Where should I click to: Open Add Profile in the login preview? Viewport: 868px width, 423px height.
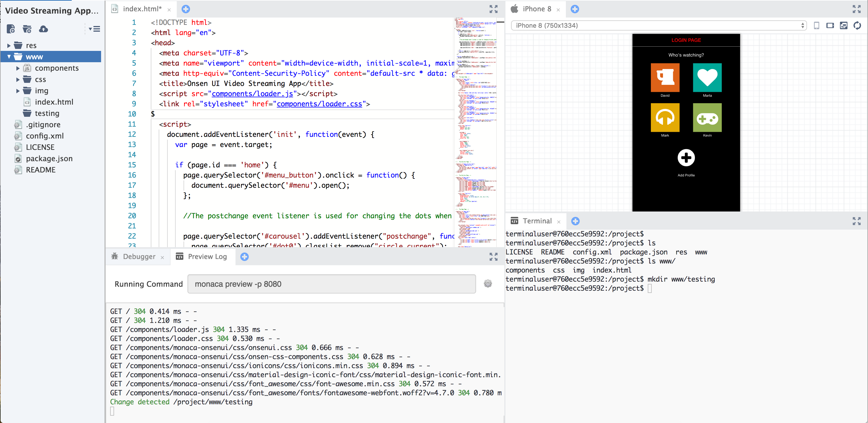tap(686, 157)
